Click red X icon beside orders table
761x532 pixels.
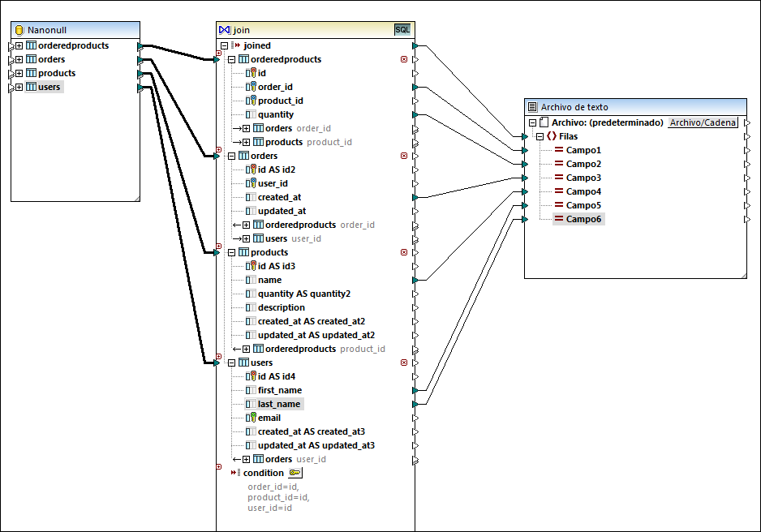pos(404,156)
